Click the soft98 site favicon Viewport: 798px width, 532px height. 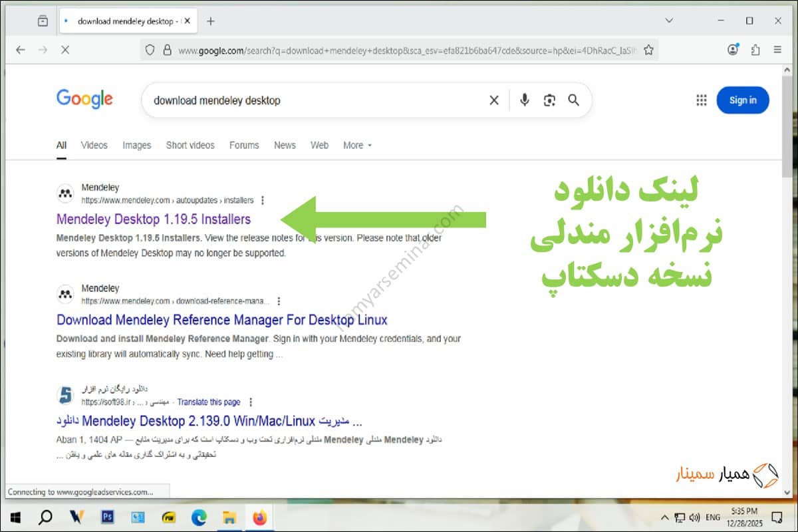click(x=65, y=396)
